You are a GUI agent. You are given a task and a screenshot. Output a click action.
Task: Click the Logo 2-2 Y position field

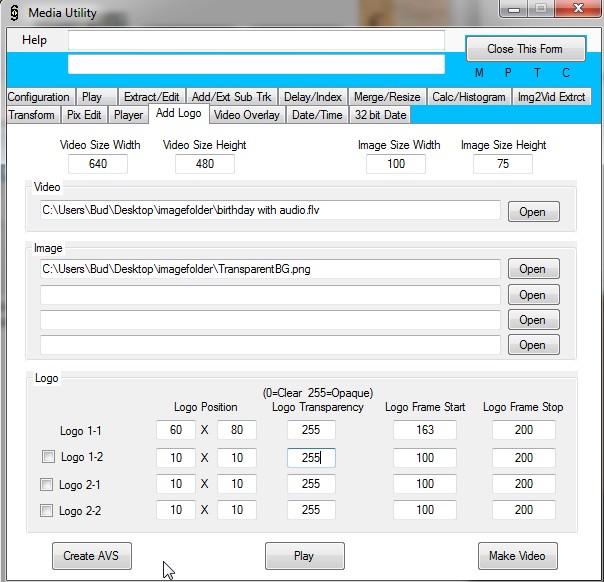[237, 510]
